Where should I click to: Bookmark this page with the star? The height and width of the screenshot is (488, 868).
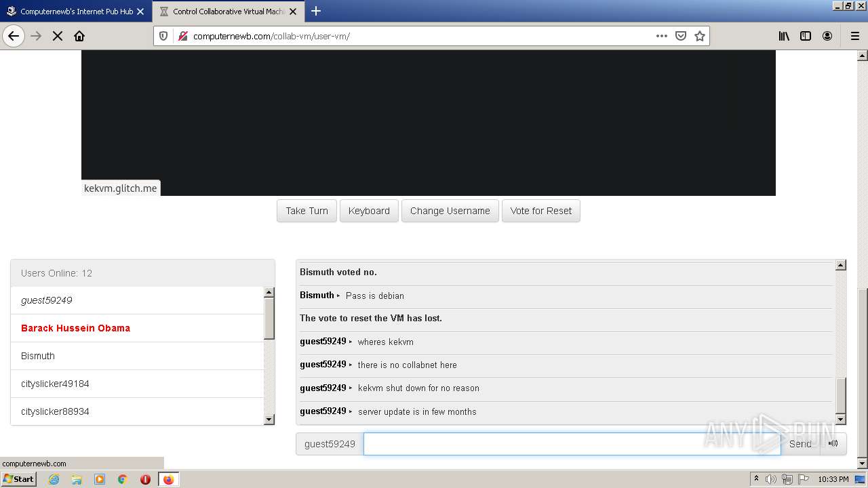(700, 36)
